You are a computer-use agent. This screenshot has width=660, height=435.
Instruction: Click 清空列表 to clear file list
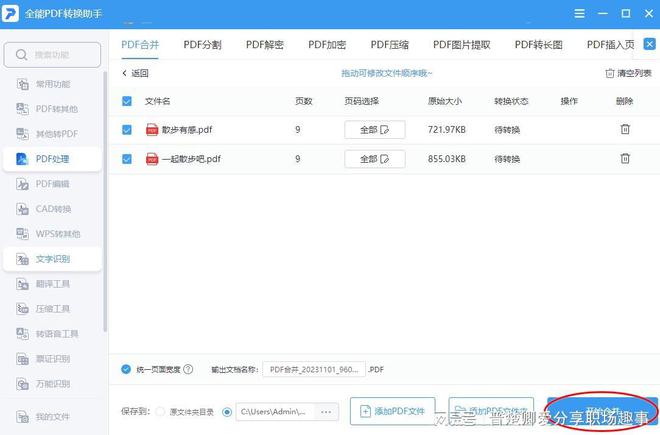click(x=628, y=73)
